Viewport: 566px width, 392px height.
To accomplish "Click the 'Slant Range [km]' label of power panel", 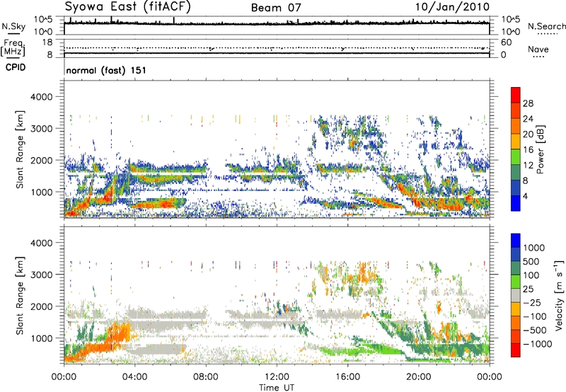I will 20,149.
